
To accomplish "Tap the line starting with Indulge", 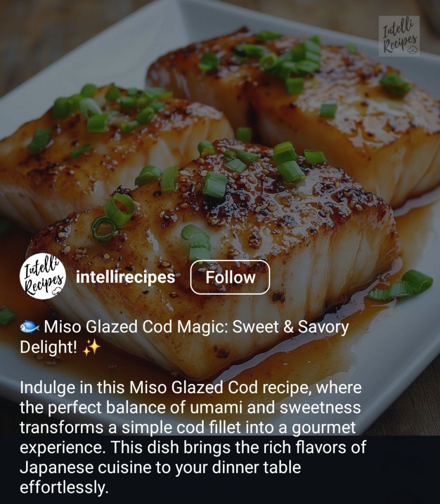I will click(x=191, y=388).
